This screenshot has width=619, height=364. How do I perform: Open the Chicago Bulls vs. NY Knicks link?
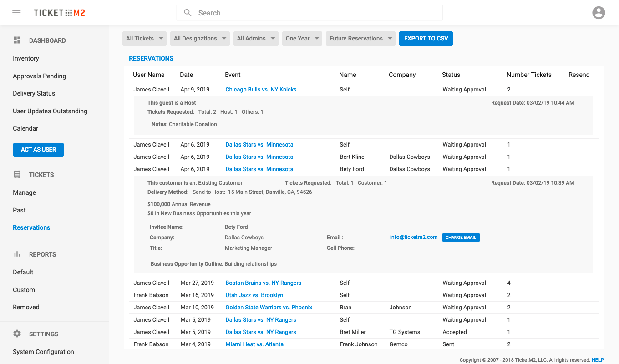pyautogui.click(x=261, y=90)
